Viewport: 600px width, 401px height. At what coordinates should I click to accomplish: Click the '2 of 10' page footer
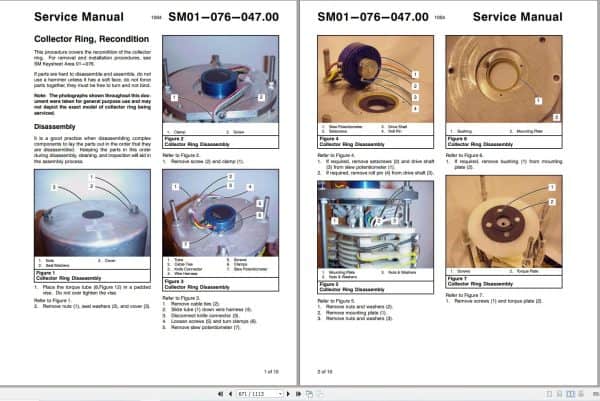pyautogui.click(x=325, y=372)
